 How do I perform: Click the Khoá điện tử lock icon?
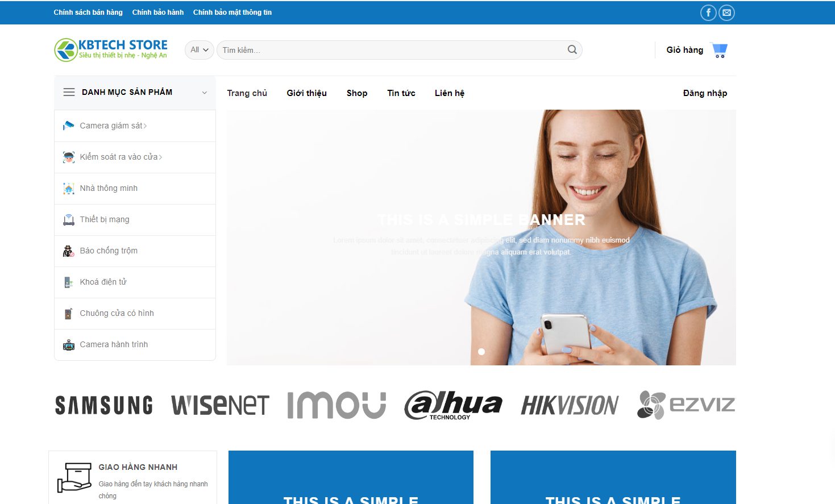click(x=69, y=282)
